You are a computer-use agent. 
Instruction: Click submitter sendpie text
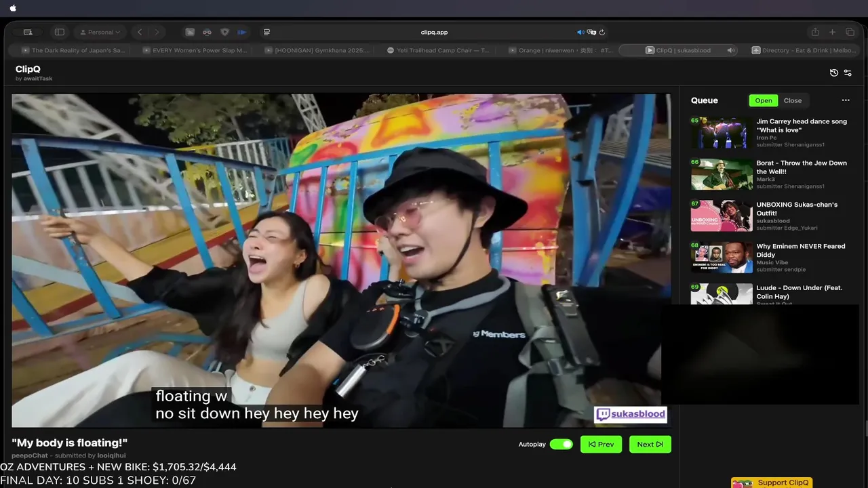(x=781, y=270)
